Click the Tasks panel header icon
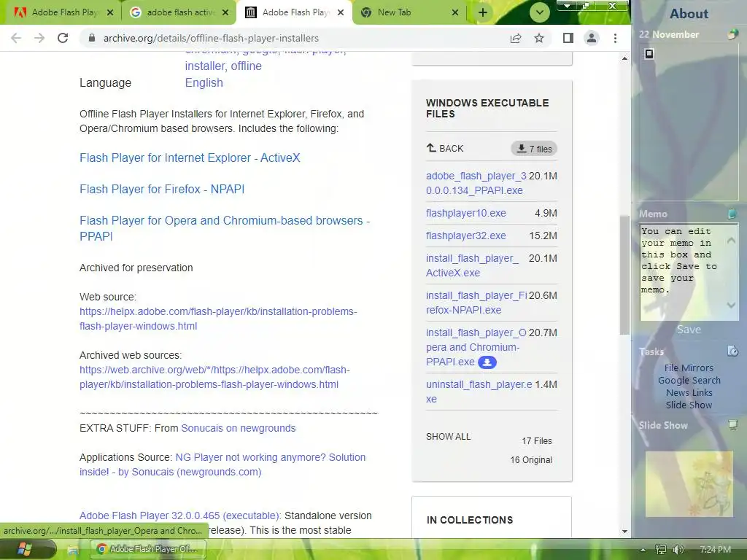Screen dimensions: 747x560 732,351
